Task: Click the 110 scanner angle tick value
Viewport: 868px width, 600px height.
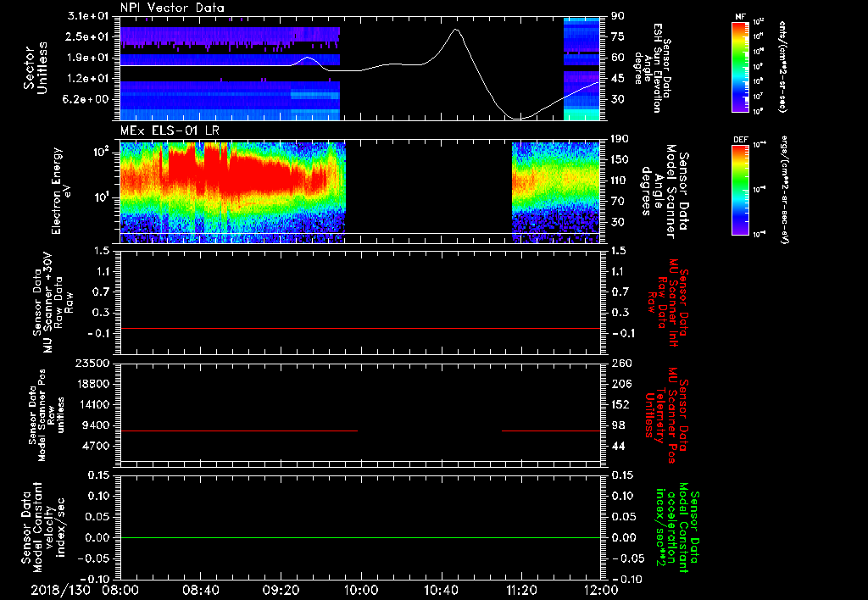Action: tap(620, 181)
